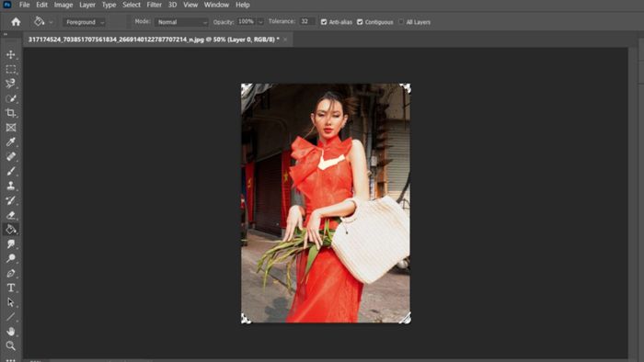644x362 pixels.
Task: Open the Paint Bucket tool preset picker
Action: point(39,21)
